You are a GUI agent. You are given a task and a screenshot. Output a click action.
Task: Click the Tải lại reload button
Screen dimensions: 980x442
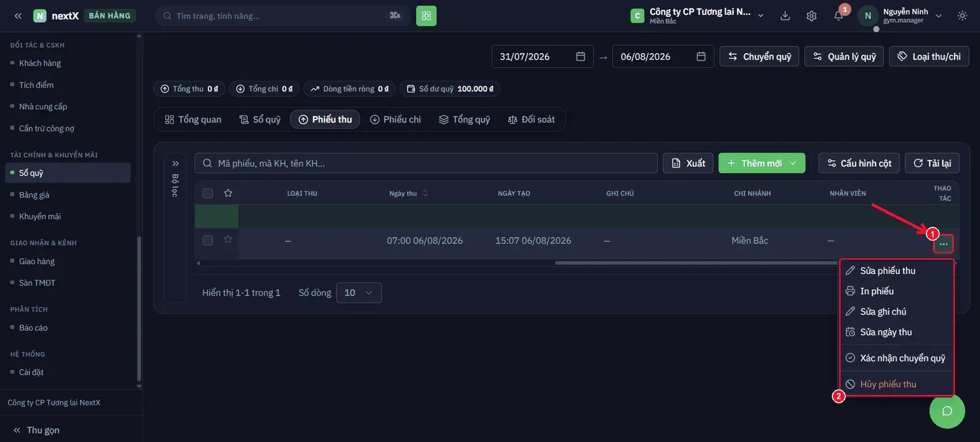(x=932, y=163)
